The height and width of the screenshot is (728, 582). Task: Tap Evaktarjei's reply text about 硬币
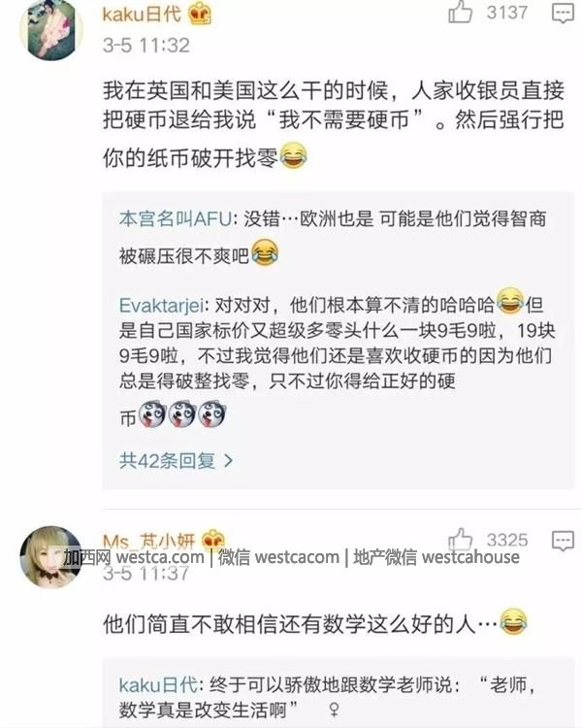tap(337, 356)
